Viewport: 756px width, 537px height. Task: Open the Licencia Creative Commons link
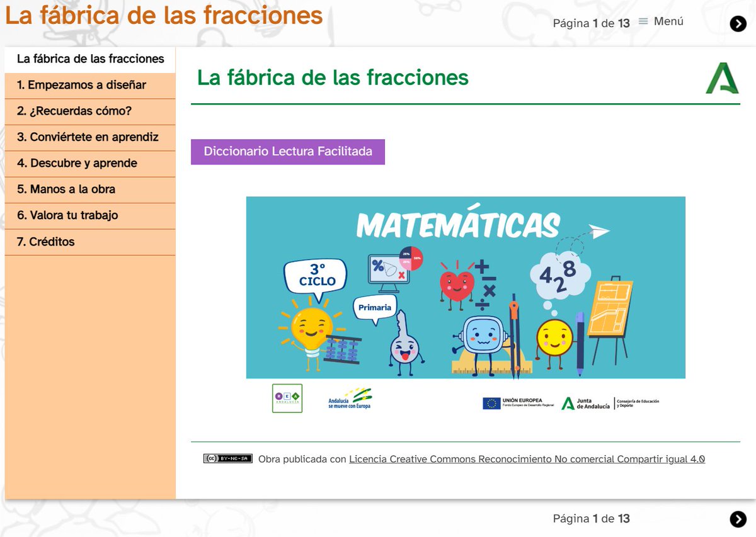[x=527, y=459]
